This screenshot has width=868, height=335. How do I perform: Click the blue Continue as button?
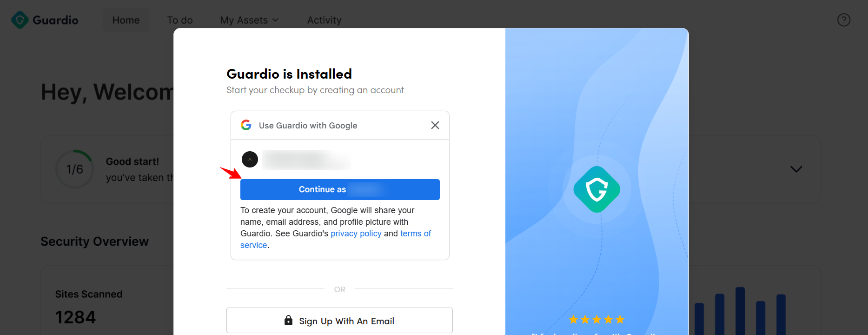pyautogui.click(x=340, y=189)
